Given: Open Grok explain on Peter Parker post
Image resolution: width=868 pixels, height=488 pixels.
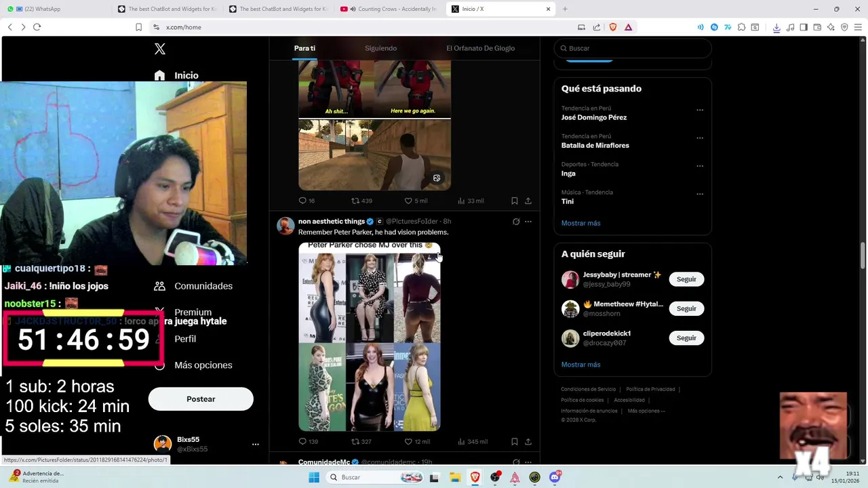Looking at the screenshot, I should [516, 222].
